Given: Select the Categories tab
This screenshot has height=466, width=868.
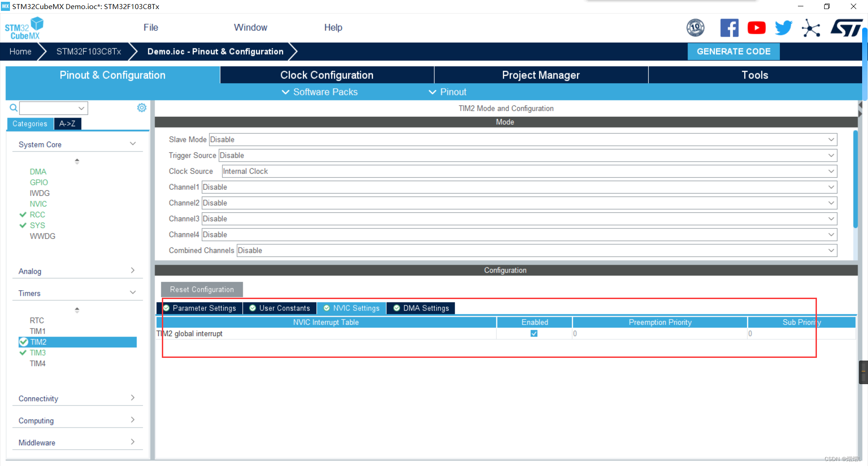Looking at the screenshot, I should [30, 124].
